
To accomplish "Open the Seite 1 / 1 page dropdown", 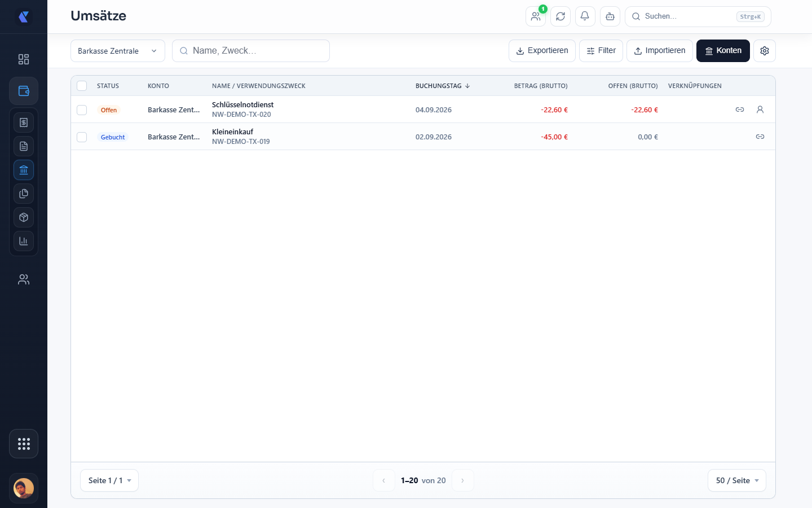I will click(x=109, y=480).
